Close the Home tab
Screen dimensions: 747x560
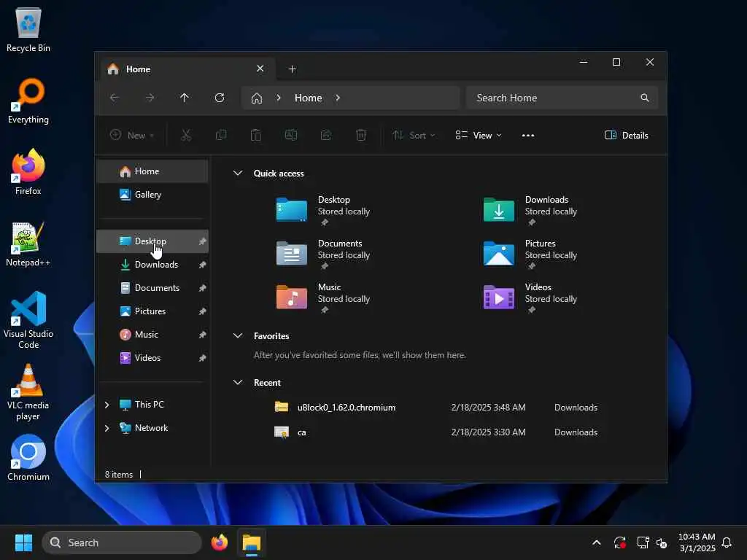pyautogui.click(x=260, y=69)
